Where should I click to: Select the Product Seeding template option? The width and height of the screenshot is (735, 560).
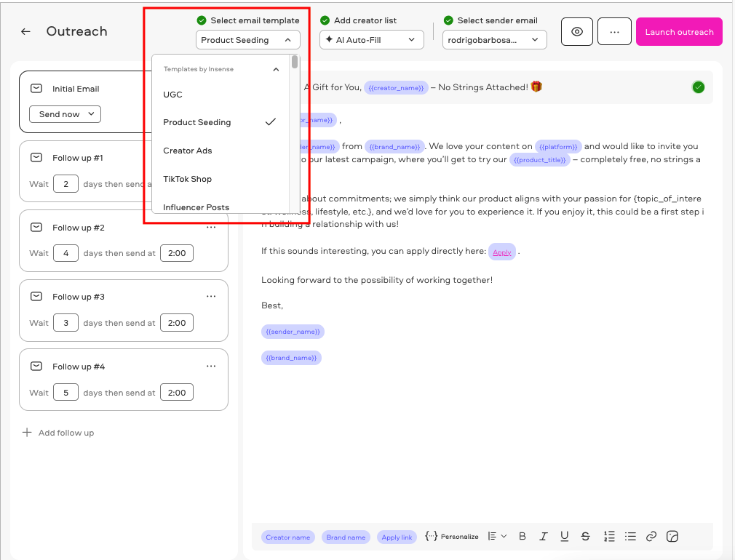click(x=220, y=122)
